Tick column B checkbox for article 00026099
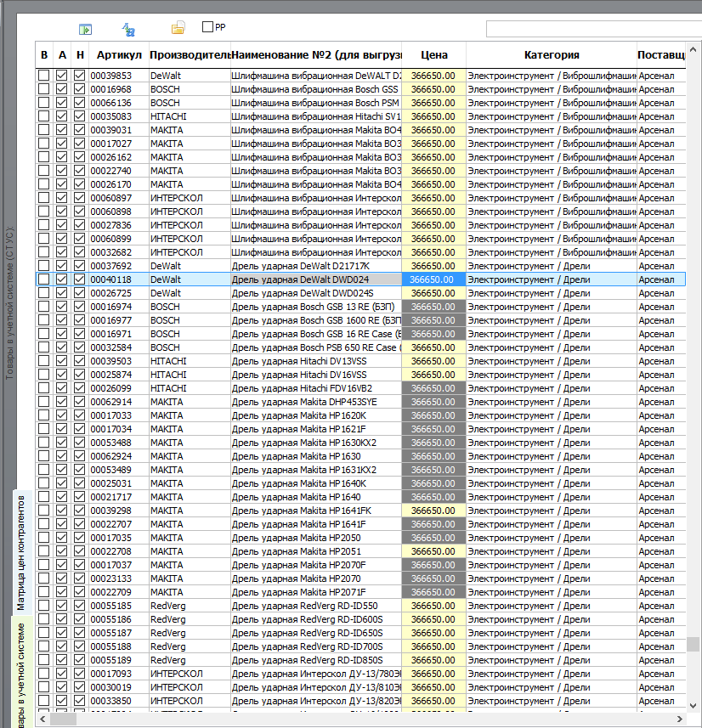The image size is (702, 728). pyautogui.click(x=43, y=388)
